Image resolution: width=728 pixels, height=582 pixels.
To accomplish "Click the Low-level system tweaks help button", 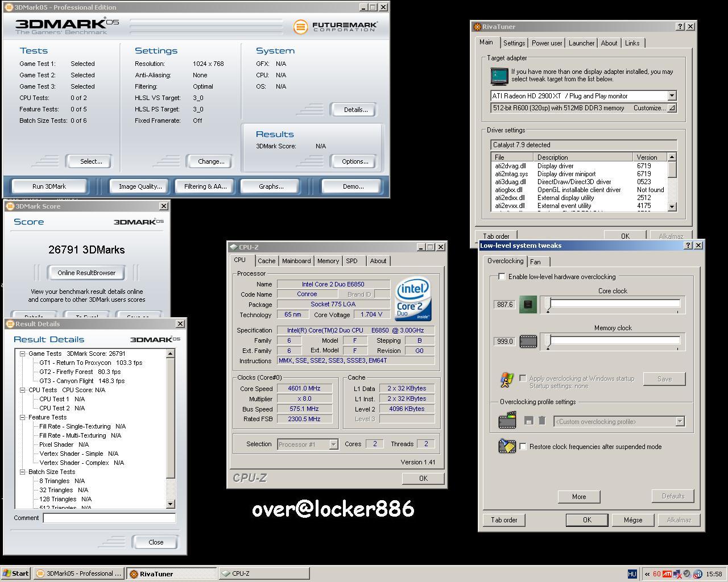I will tap(688, 246).
